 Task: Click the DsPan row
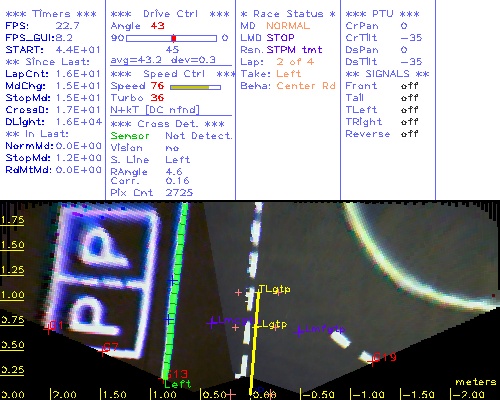click(x=377, y=50)
